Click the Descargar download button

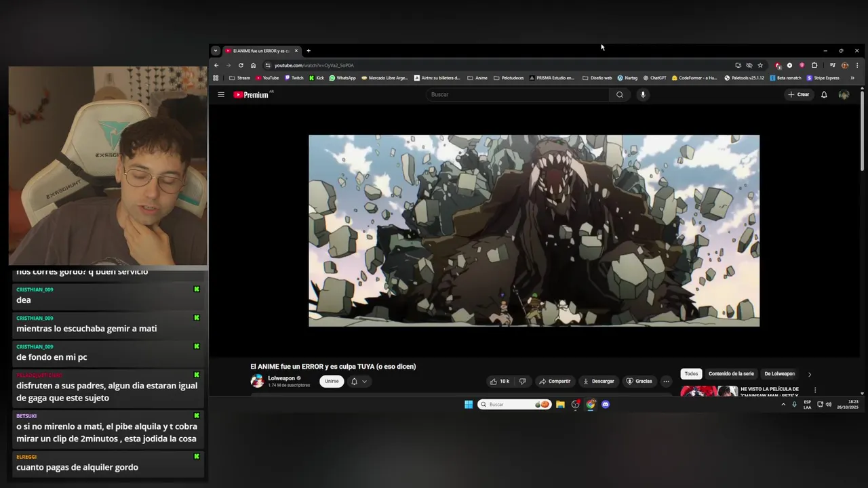pyautogui.click(x=599, y=381)
